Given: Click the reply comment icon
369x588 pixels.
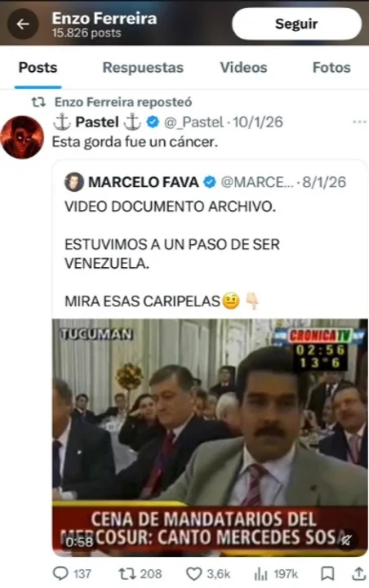Looking at the screenshot, I should [60, 573].
